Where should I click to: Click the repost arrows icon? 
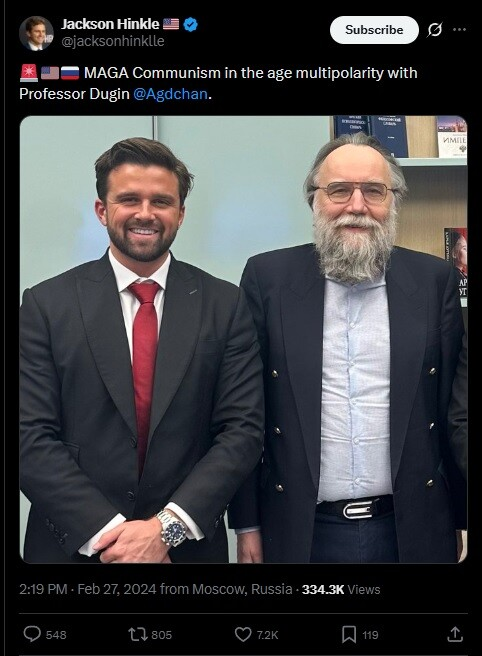(137, 634)
